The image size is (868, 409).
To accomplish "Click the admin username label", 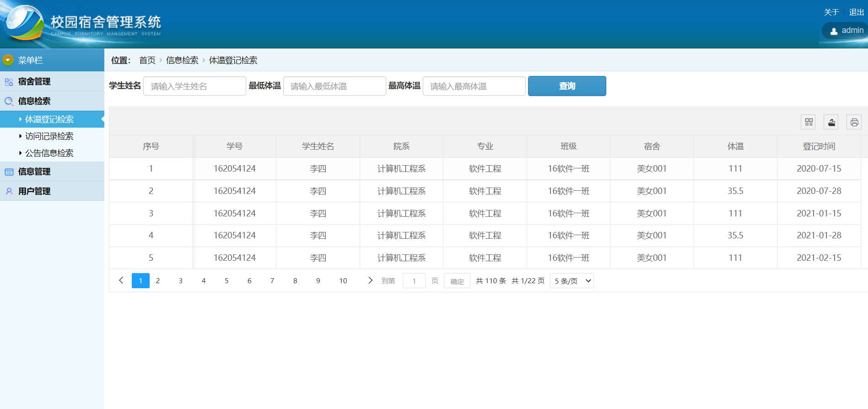I will tap(852, 30).
